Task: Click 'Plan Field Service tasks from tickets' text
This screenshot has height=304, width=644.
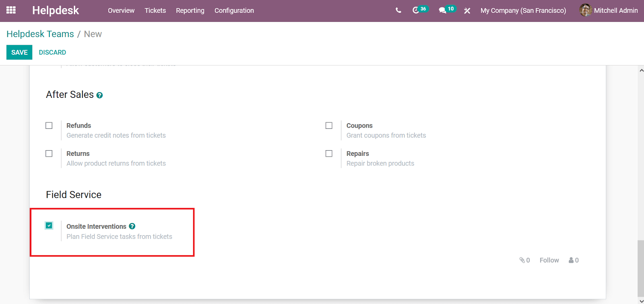Action: click(x=119, y=236)
